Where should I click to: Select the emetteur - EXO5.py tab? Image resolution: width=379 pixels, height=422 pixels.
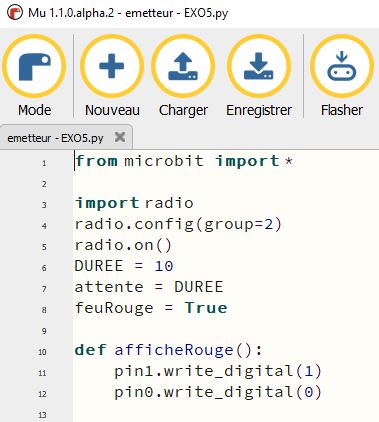coord(55,138)
